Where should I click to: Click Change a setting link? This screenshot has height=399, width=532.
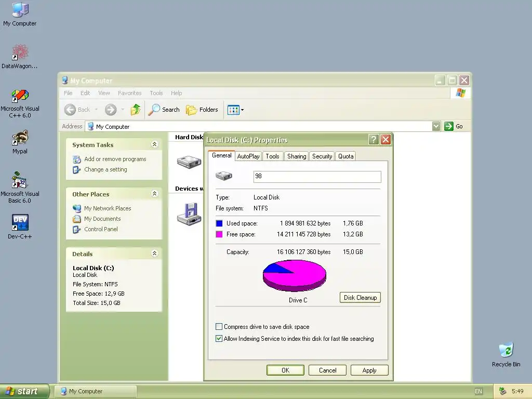tap(105, 169)
